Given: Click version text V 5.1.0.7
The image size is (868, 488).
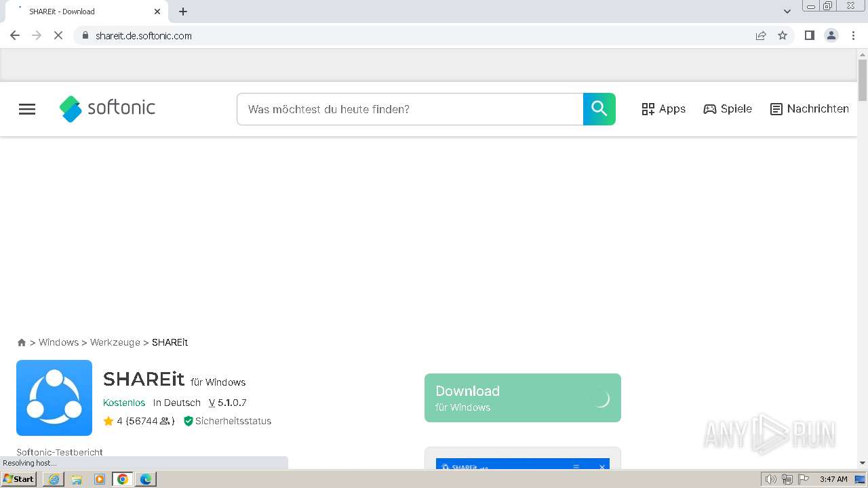Looking at the screenshot, I should [228, 403].
